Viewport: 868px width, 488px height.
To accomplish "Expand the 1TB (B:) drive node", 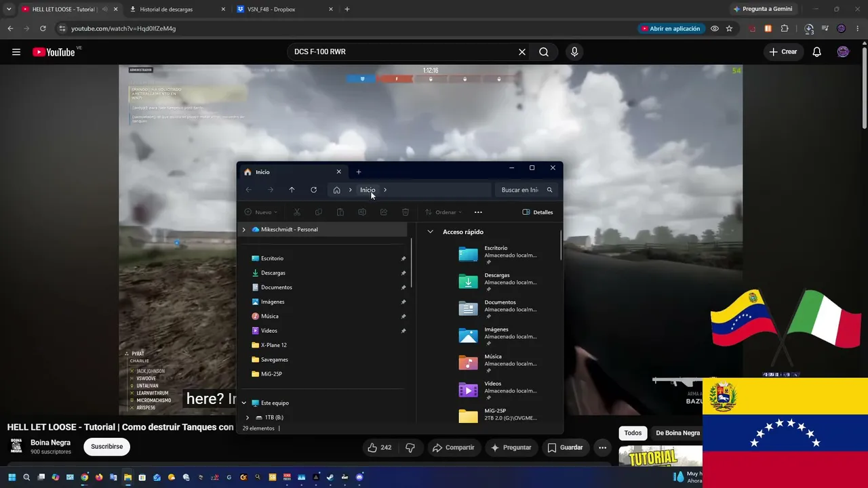I will tap(248, 418).
